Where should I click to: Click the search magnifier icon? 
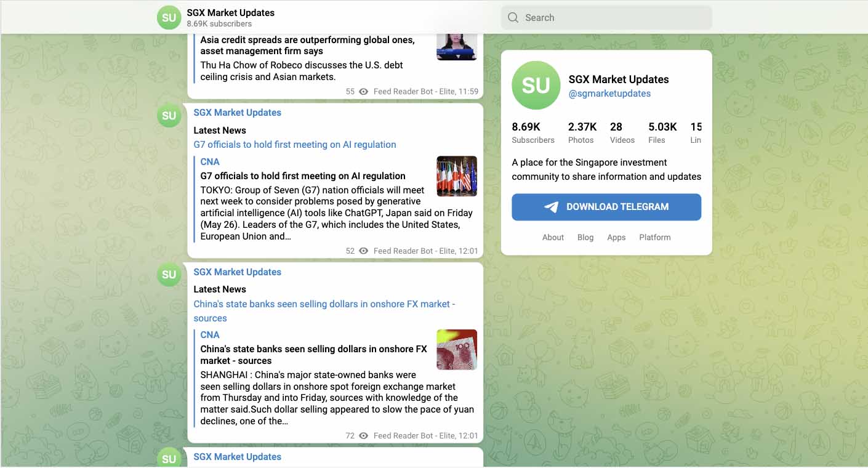coord(513,17)
